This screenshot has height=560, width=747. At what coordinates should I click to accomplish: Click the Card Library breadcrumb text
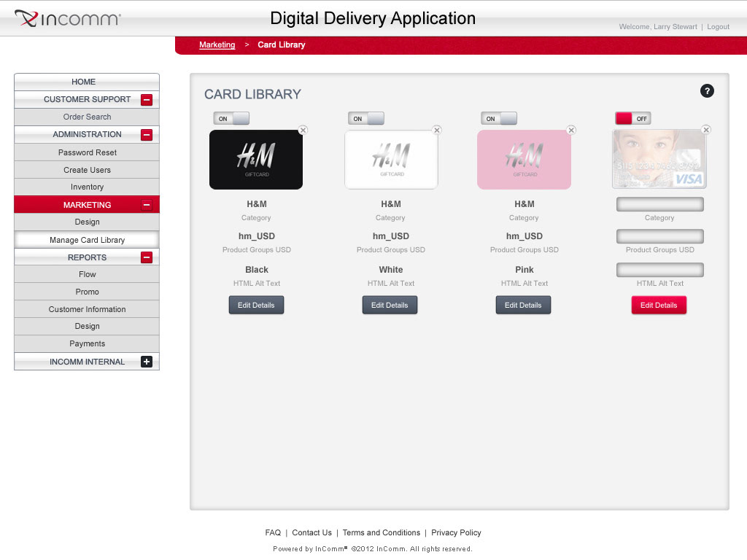pyautogui.click(x=281, y=44)
